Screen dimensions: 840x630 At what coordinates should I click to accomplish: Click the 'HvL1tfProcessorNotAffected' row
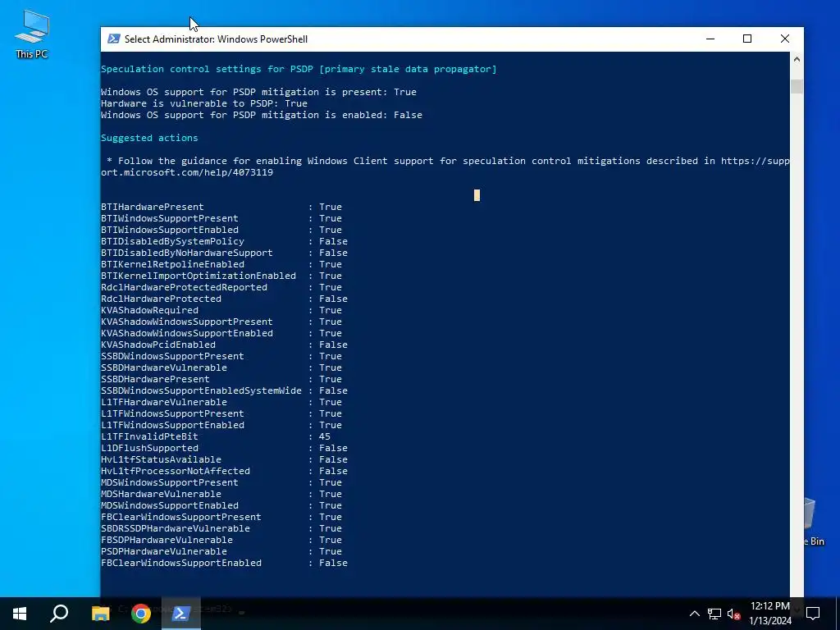point(224,472)
